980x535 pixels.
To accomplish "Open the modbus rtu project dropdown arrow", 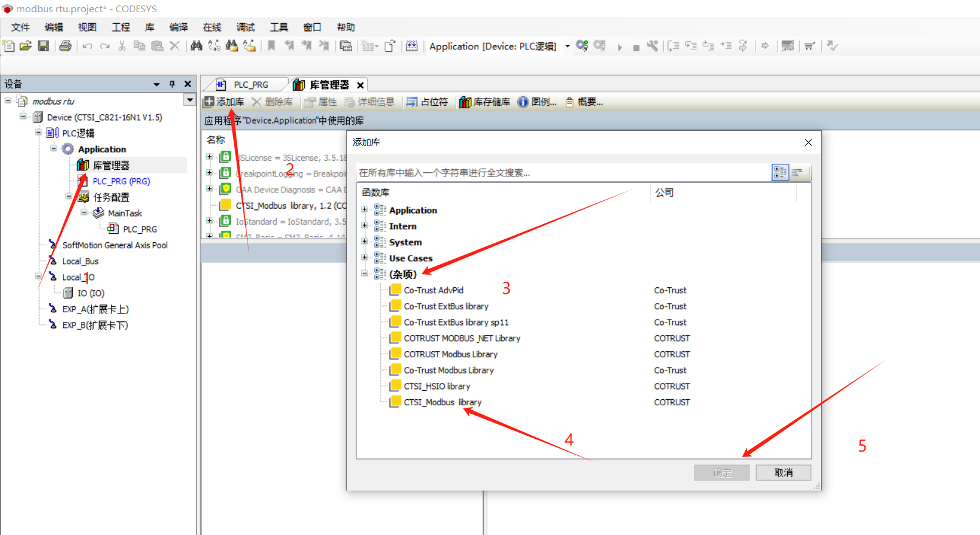I will [190, 100].
